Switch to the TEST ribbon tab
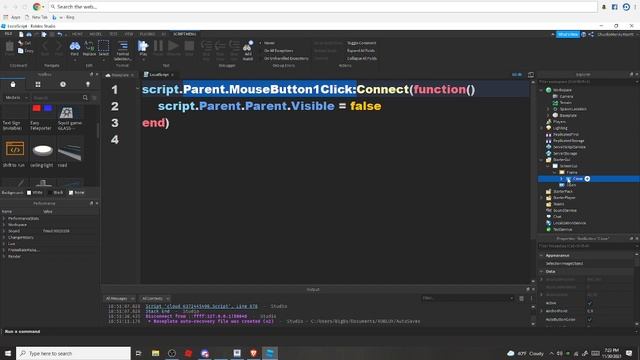The image size is (640, 360). pyautogui.click(x=113, y=34)
